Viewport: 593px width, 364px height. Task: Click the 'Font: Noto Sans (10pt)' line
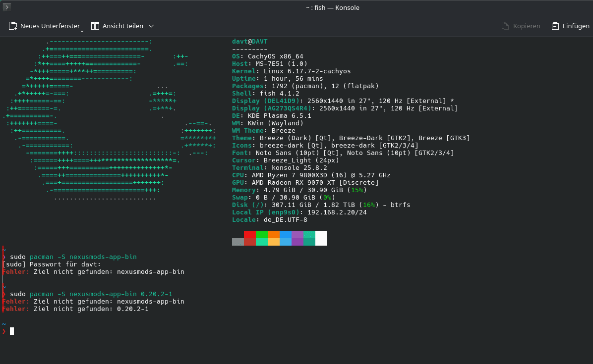(x=343, y=153)
